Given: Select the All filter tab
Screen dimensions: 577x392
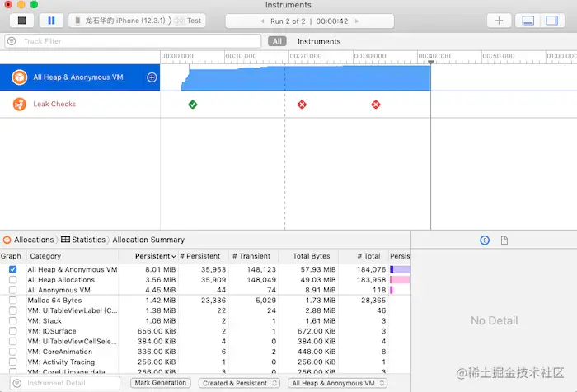Looking at the screenshot, I should pos(277,41).
